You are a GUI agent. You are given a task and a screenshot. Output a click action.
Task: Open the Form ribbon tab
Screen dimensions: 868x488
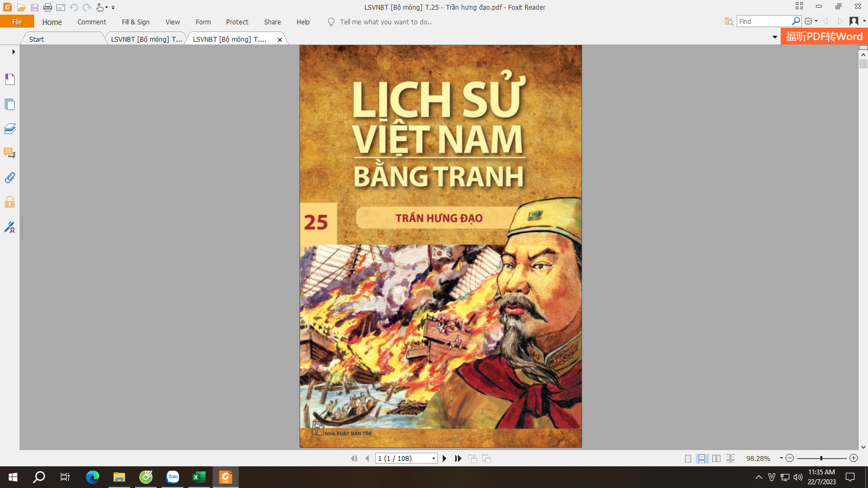point(203,22)
